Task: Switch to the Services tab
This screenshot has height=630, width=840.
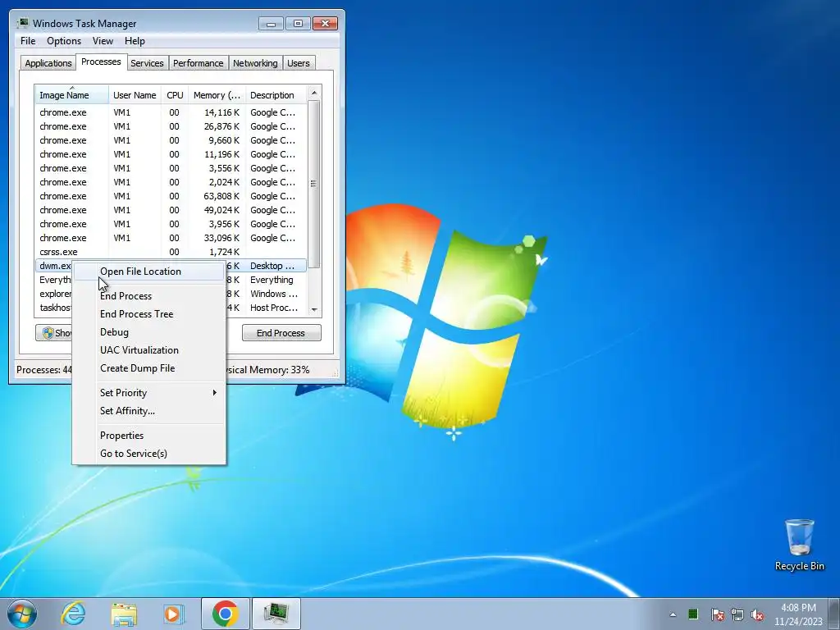Action: (x=147, y=63)
